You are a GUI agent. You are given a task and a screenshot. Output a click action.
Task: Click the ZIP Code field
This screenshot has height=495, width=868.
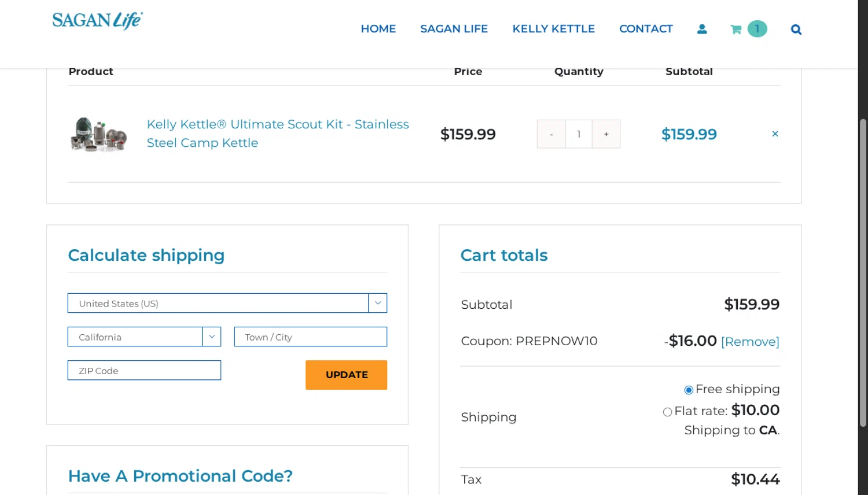[144, 370]
